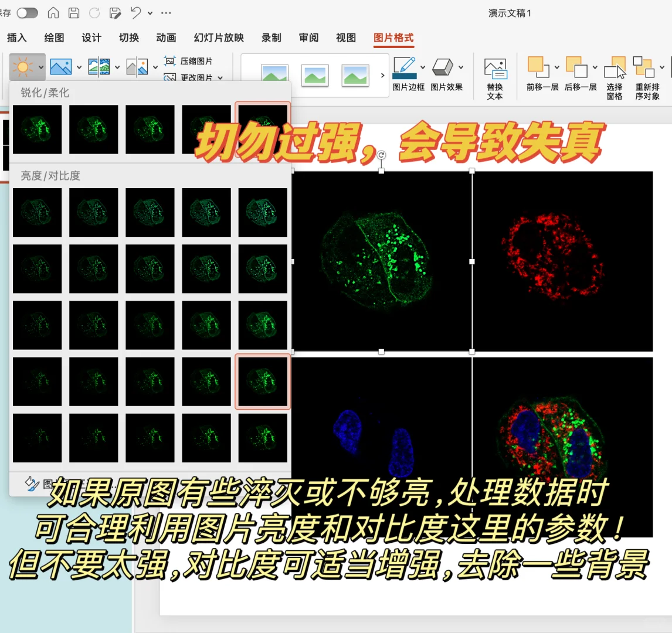This screenshot has height=633, width=672.
Task: Click the 图片效果 icon
Action: click(442, 67)
